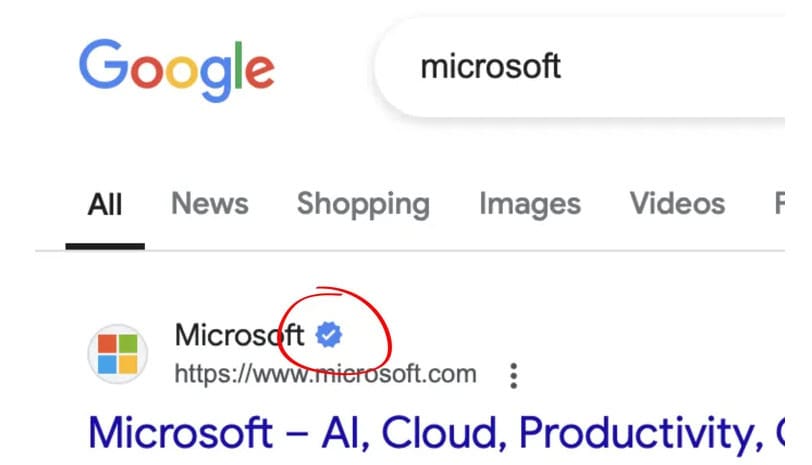Switch to the Images tab
The image size is (812, 465).
[x=530, y=205]
